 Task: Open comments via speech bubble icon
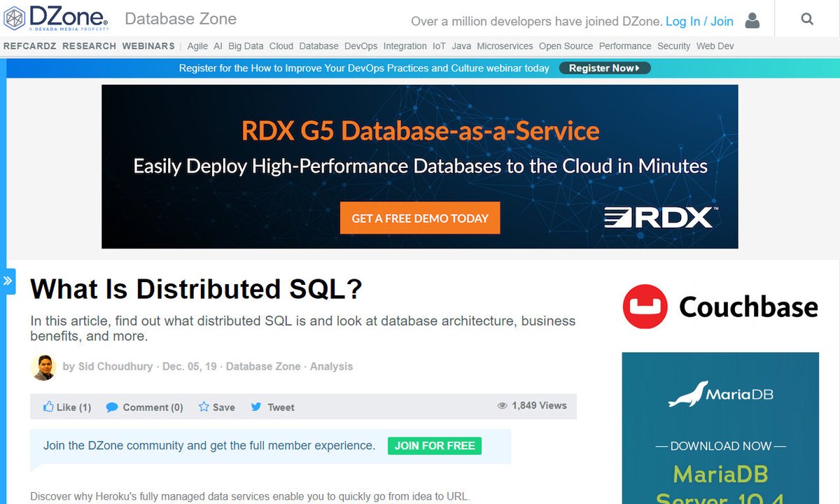(112, 407)
